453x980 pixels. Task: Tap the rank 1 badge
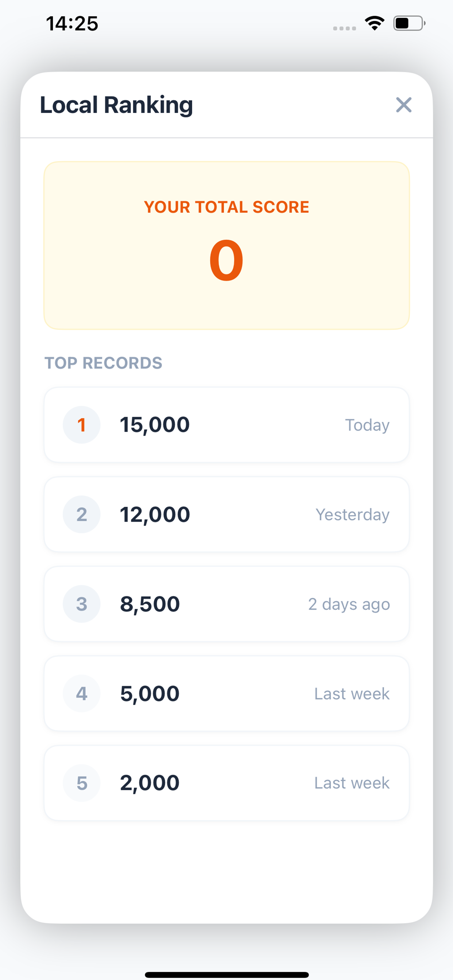[81, 425]
